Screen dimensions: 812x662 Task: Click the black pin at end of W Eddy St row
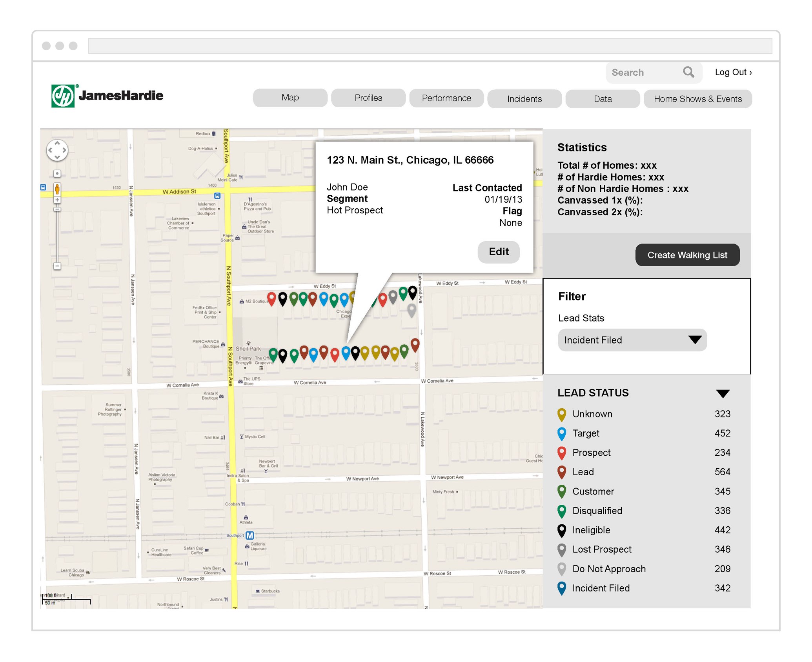coord(412,293)
